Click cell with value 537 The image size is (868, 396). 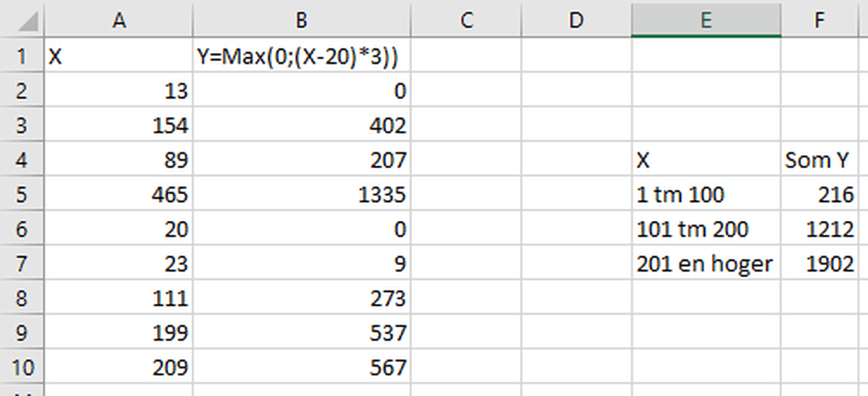[301, 332]
